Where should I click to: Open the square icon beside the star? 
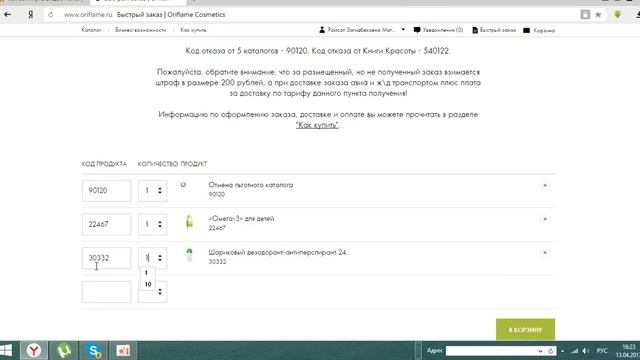click(585, 15)
